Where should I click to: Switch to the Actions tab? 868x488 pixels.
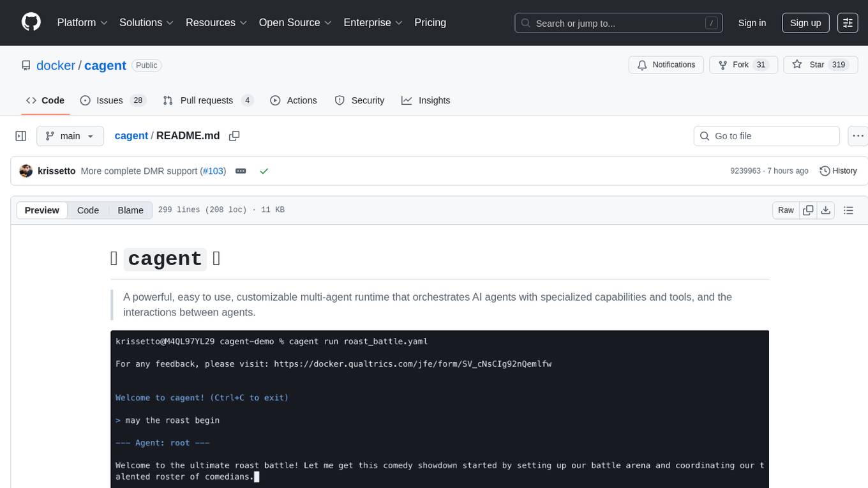[x=294, y=100]
